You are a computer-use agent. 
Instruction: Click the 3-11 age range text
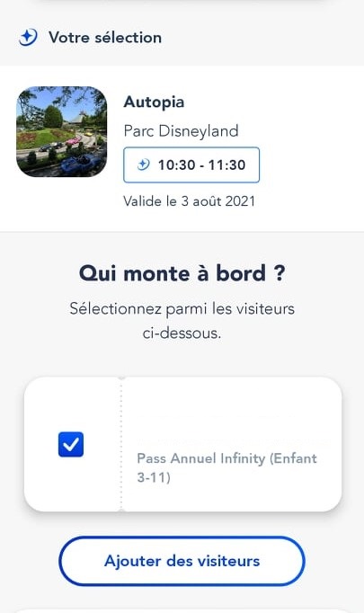point(154,477)
